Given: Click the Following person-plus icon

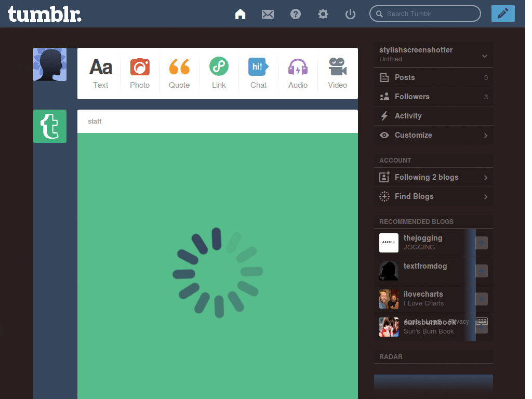Looking at the screenshot, I should (384, 177).
